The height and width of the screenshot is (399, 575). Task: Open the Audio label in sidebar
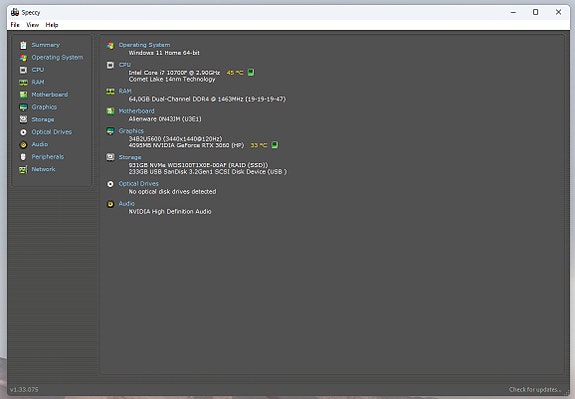[40, 144]
